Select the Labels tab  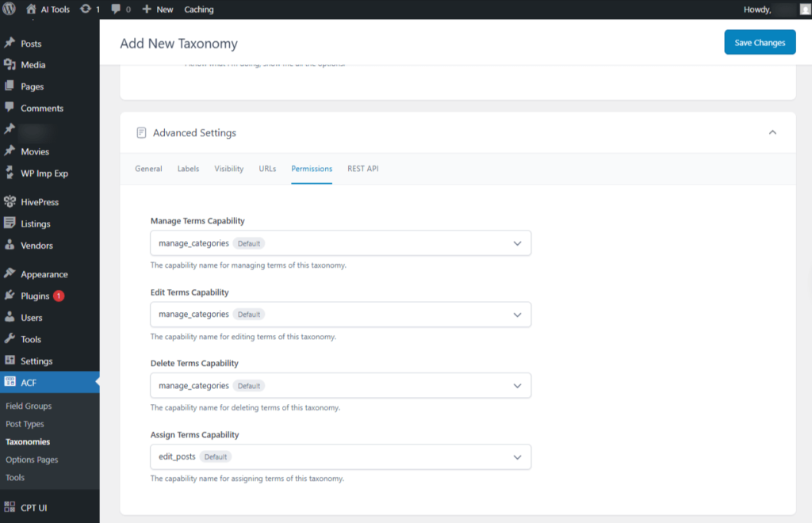188,169
